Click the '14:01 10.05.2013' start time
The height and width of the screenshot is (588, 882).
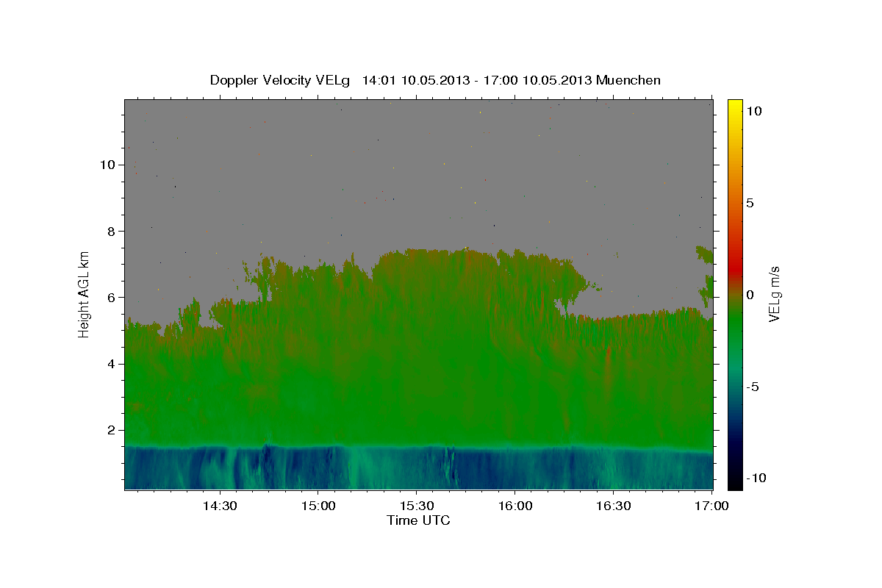pos(415,80)
